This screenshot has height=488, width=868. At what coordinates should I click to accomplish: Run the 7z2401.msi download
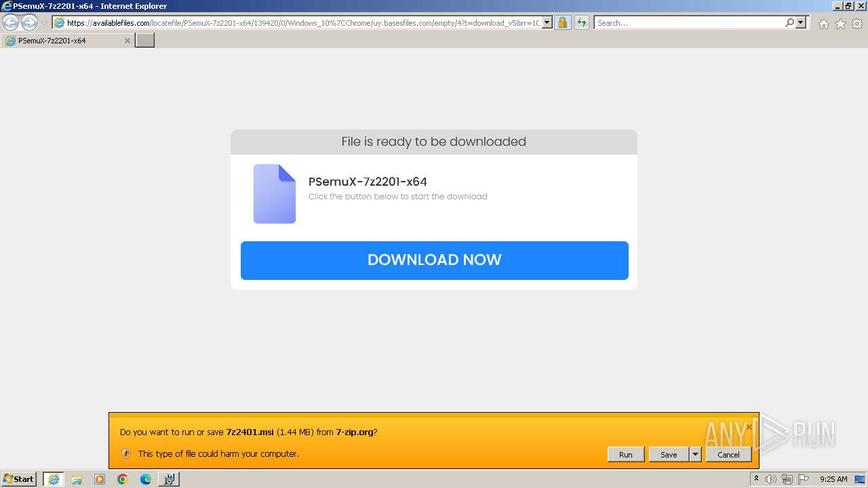[x=626, y=455]
